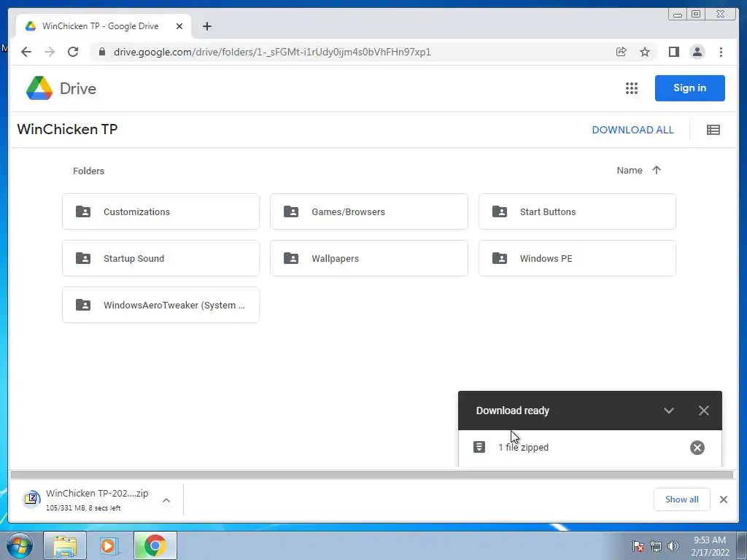747x560 pixels.
Task: Switch to list layout view
Action: tap(713, 130)
